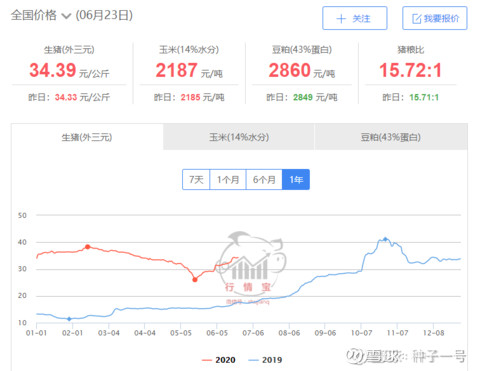Click the 猪粮比 label
Image resolution: width=480 pixels, height=371 pixels.
411,50
